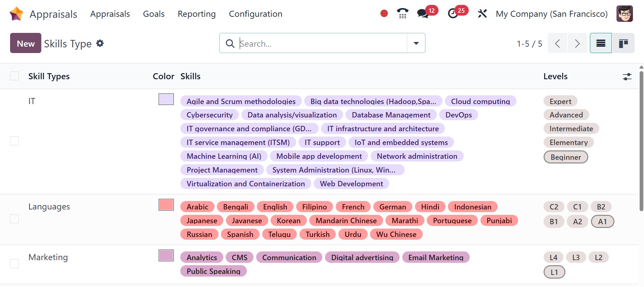Click the Languages color swatch
The width and height of the screenshot is (644, 287).
click(166, 205)
